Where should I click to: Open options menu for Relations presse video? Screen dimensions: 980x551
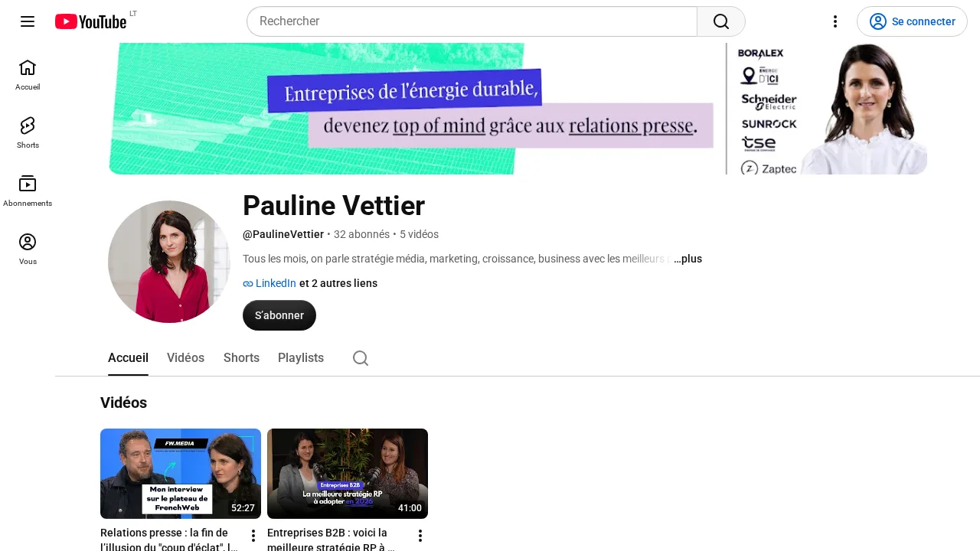(253, 536)
